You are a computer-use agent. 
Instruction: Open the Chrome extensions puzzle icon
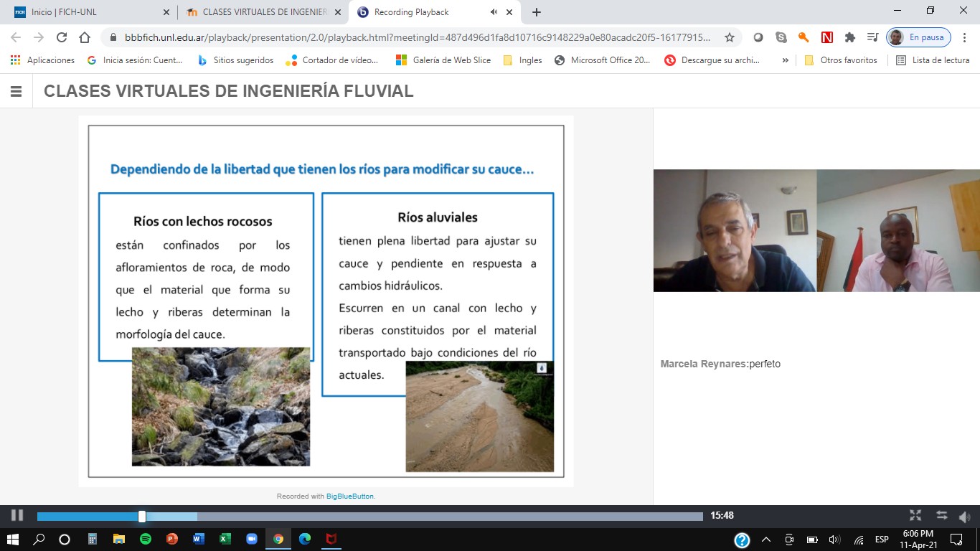pos(850,37)
